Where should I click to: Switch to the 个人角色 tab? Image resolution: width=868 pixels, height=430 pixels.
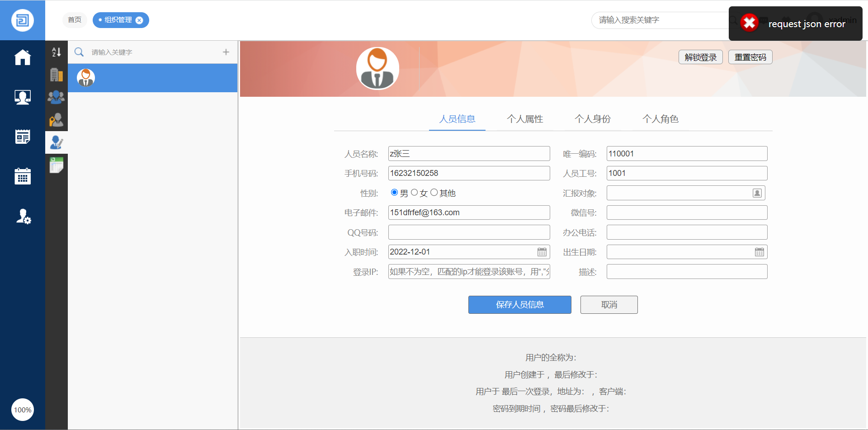point(660,119)
